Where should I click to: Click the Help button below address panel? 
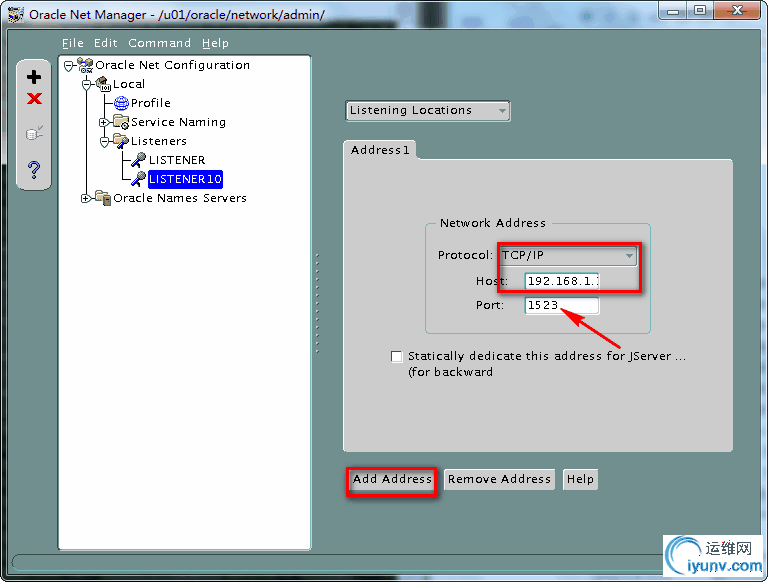click(x=580, y=479)
